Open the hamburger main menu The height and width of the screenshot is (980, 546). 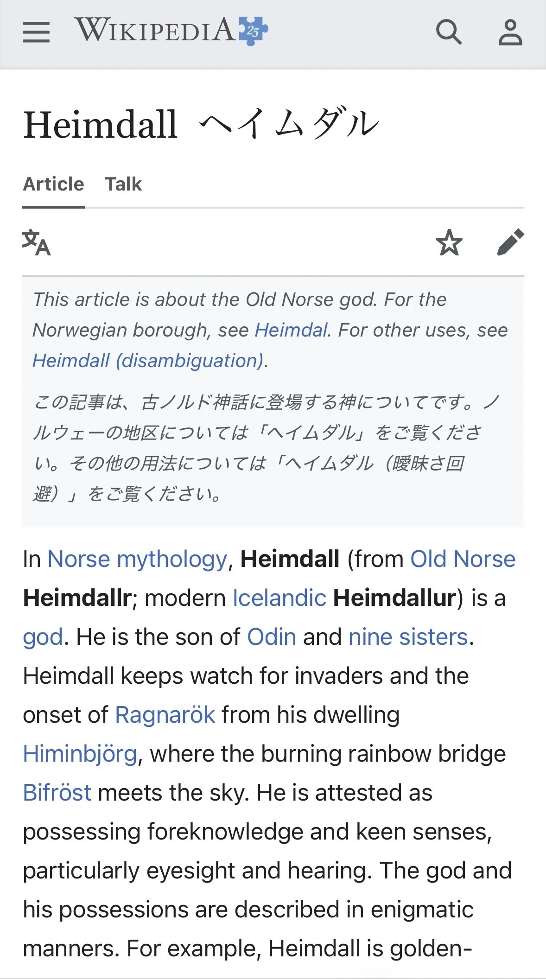[36, 32]
